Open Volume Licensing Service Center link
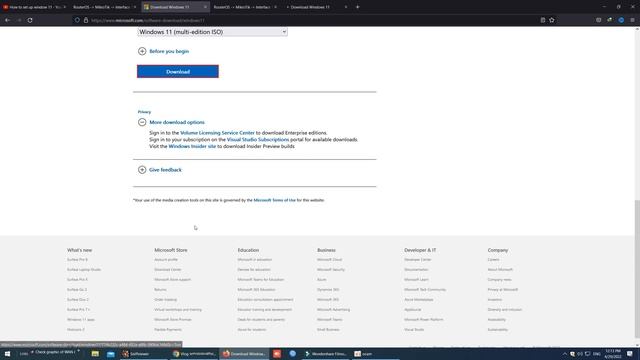 (x=217, y=133)
